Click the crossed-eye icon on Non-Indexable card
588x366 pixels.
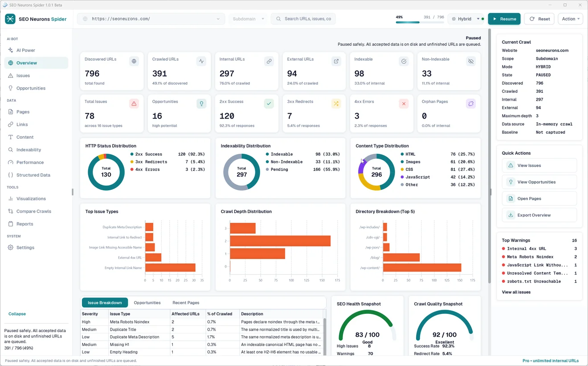(471, 61)
